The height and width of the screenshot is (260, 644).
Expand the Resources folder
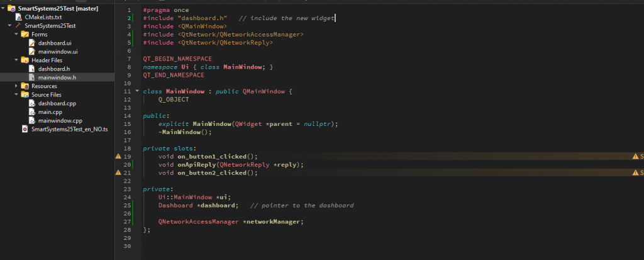tap(16, 86)
